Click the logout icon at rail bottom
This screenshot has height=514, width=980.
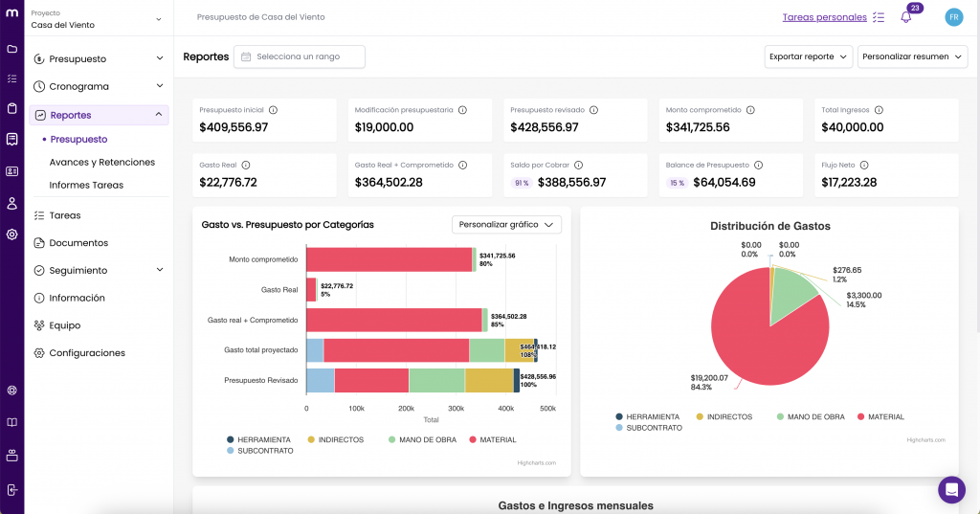(11, 489)
